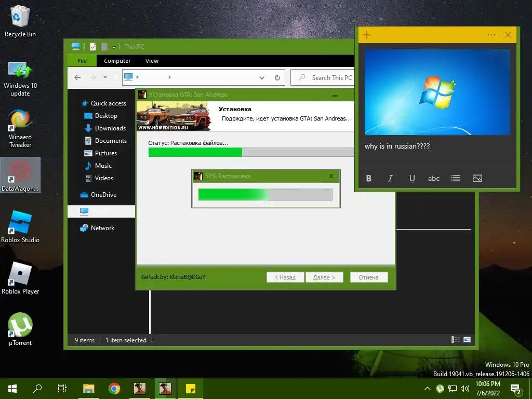Open Quick access in navigation pane
The image size is (532, 399).
[x=103, y=103]
